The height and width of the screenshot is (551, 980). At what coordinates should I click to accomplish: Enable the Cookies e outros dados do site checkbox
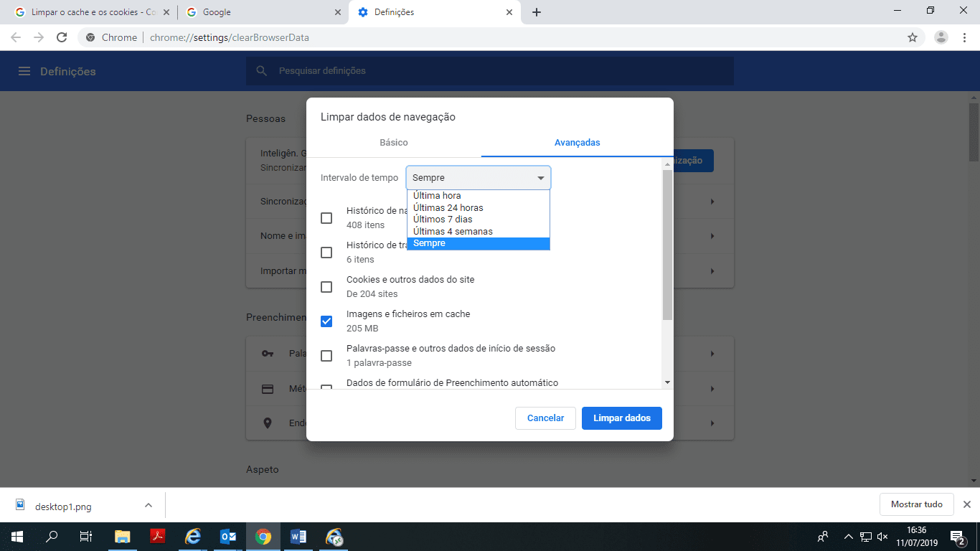point(326,286)
